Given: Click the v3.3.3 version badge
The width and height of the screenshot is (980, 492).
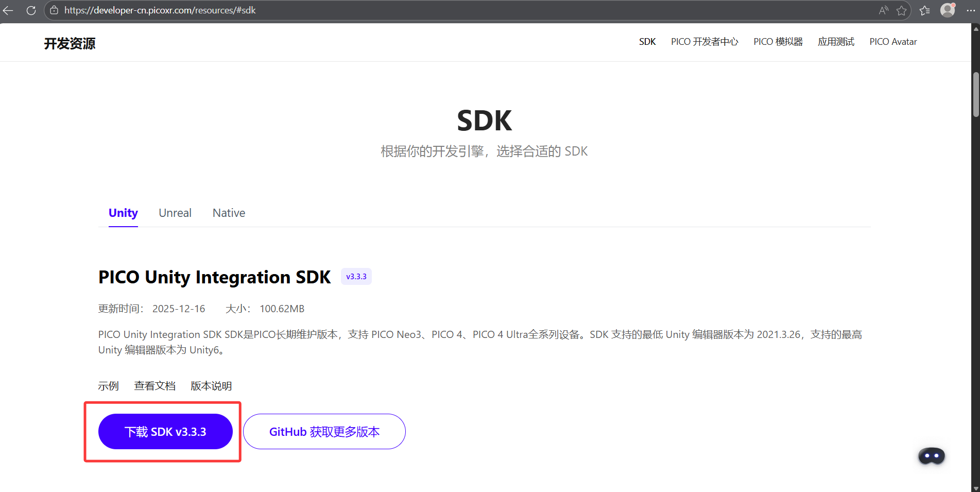Looking at the screenshot, I should (x=356, y=277).
